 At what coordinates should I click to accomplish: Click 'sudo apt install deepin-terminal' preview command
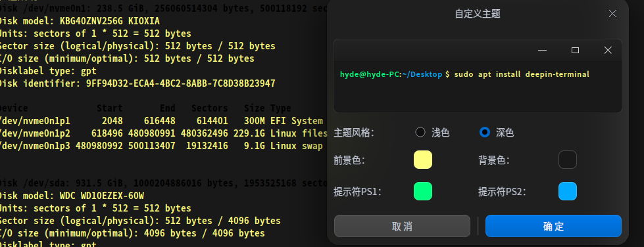522,74
